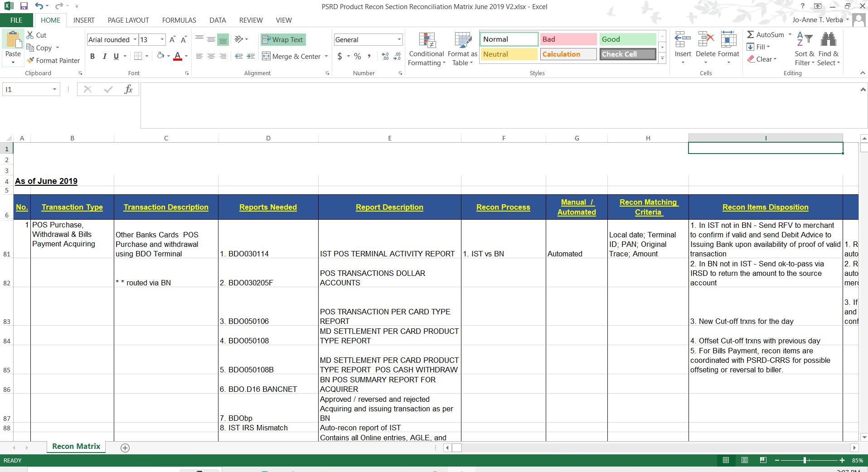The width and height of the screenshot is (868, 472).
Task: Apply the Neutral cell style
Action: pyautogui.click(x=509, y=54)
